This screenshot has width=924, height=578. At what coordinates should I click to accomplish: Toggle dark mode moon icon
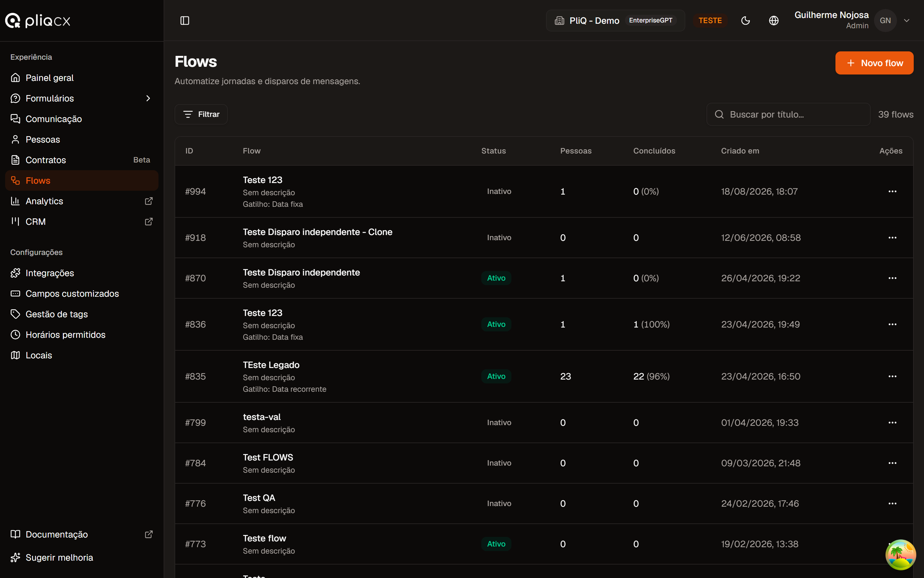click(745, 21)
